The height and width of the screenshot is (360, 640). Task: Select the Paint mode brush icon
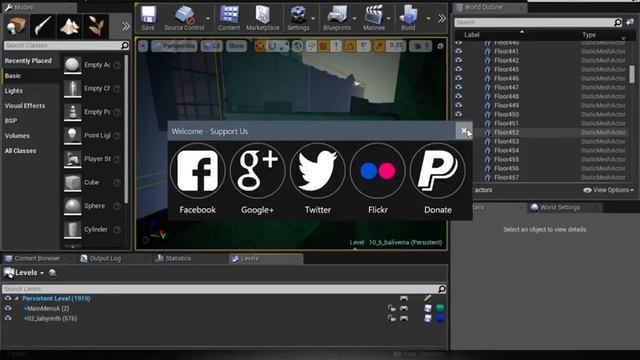(42, 26)
